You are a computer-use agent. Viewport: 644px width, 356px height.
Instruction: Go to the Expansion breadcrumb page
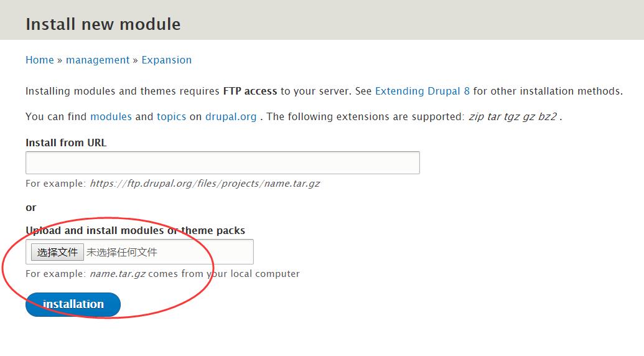click(166, 60)
